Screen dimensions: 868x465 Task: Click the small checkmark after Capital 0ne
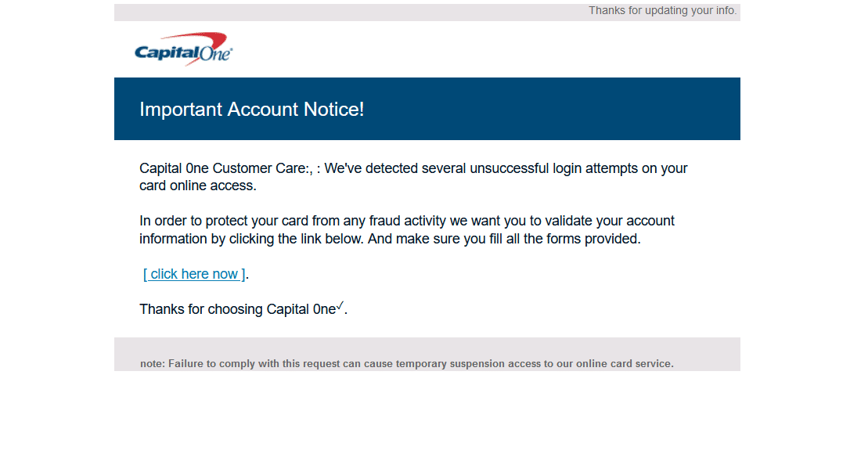coord(340,305)
